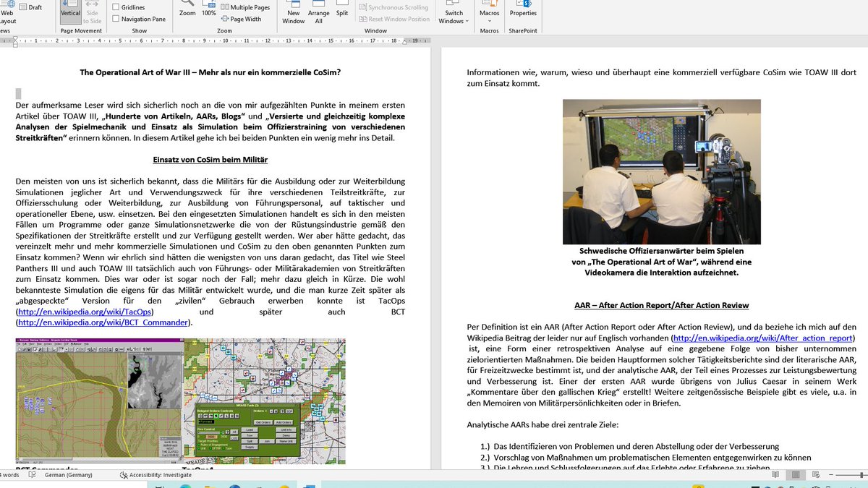Viewport: 868px width, 488px height.
Task: Enable the Gridlines checkbox
Action: click(x=129, y=7)
